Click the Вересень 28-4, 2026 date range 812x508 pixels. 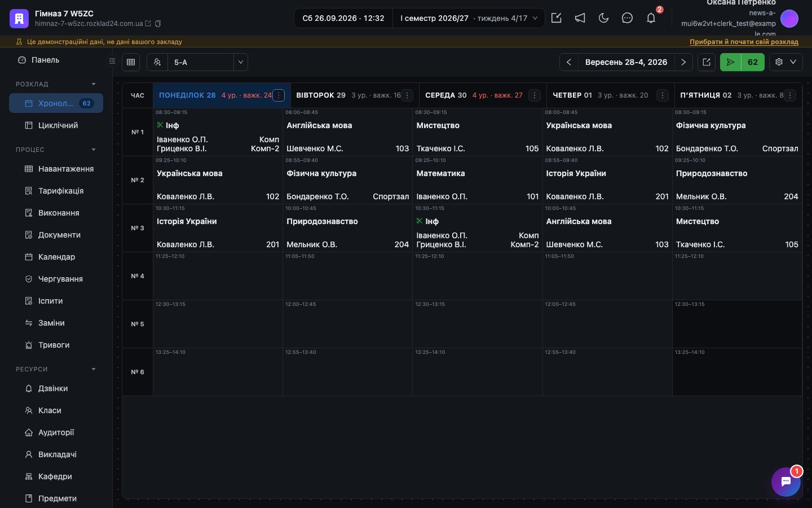[626, 62]
